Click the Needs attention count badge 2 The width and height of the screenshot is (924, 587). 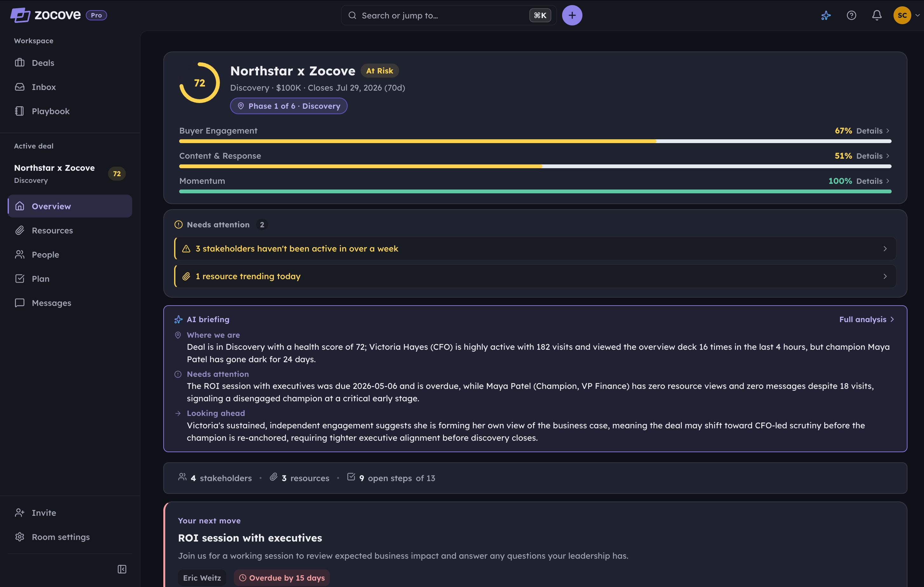[x=262, y=224]
